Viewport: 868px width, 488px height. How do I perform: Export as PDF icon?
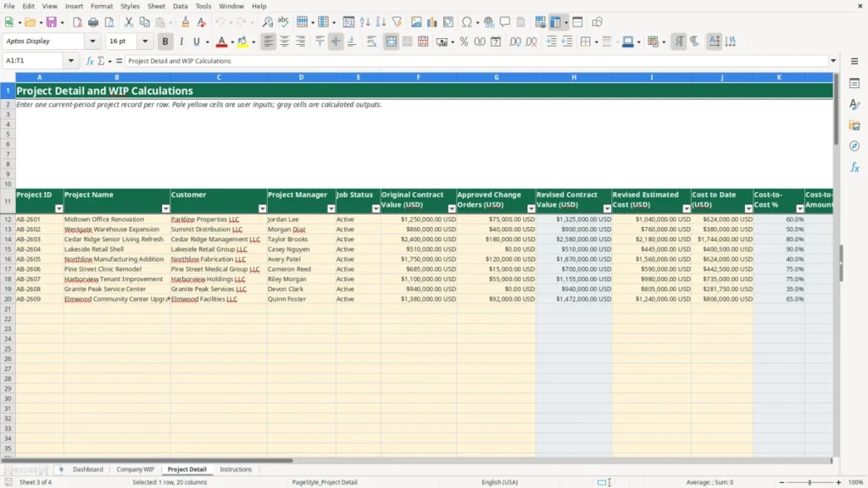77,22
